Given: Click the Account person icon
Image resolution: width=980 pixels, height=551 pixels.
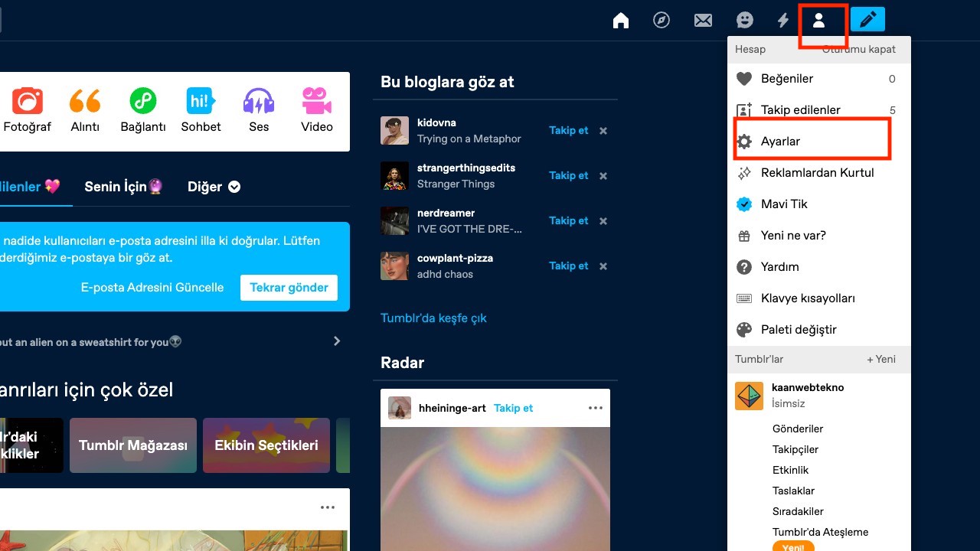Looking at the screenshot, I should tap(818, 21).
